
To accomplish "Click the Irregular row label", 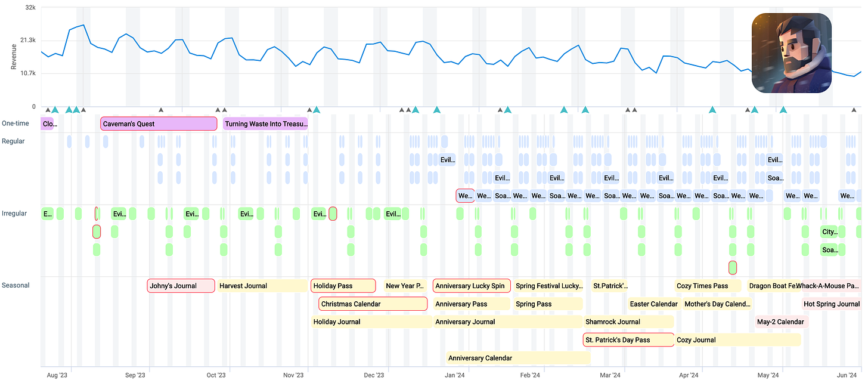I will (x=14, y=214).
